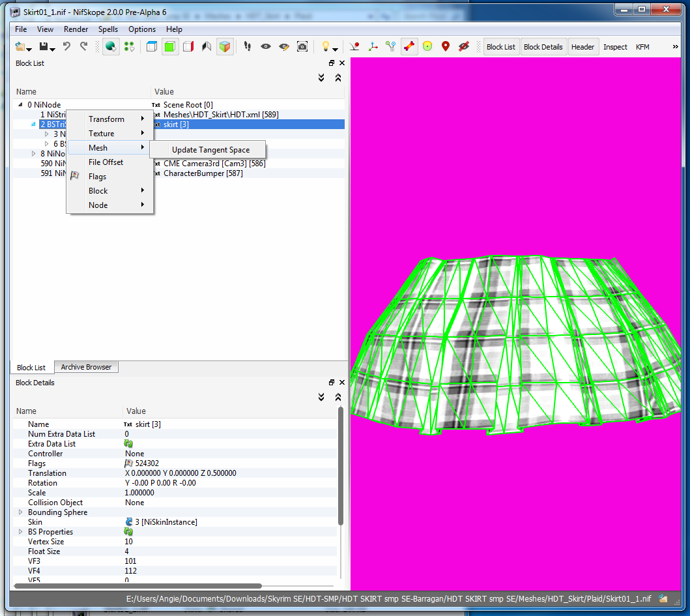Expand the 8 NiNode tree row

33,154
